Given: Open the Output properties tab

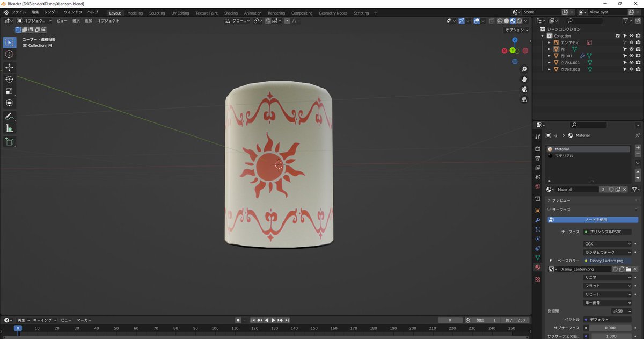Looking at the screenshot, I should pyautogui.click(x=537, y=158).
